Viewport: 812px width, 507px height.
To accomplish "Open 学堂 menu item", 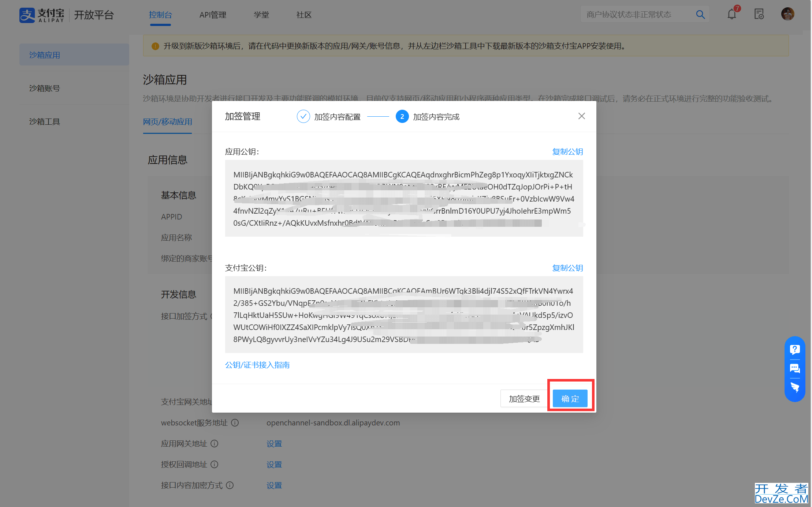I will [261, 15].
